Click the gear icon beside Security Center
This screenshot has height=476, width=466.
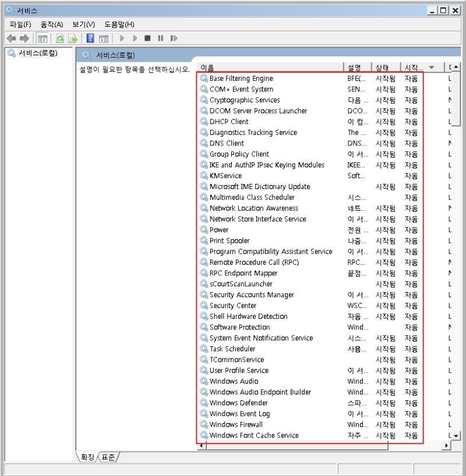pos(204,306)
